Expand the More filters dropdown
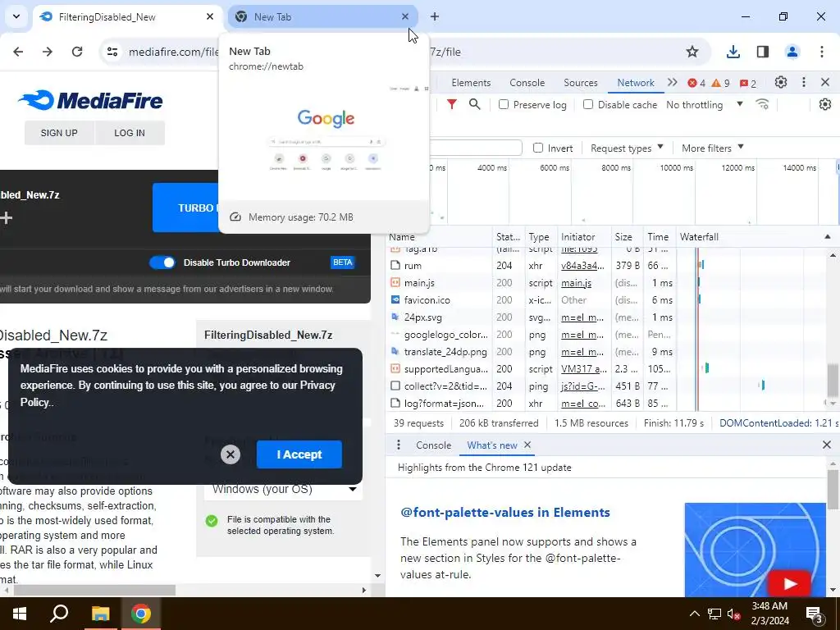 click(713, 148)
